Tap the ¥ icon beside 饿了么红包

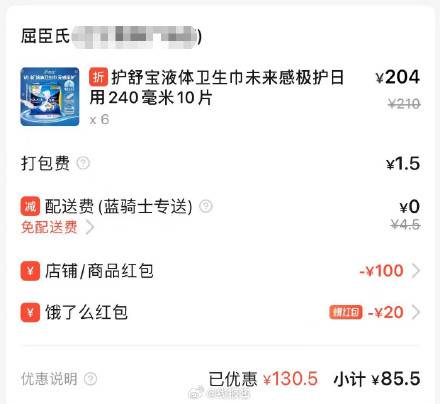tap(30, 312)
